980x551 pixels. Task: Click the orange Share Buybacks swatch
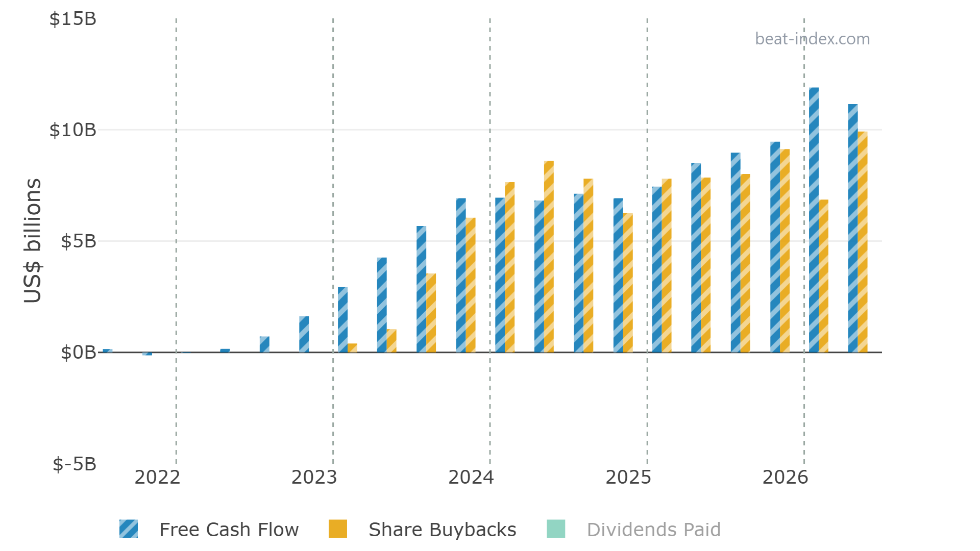pos(338,529)
